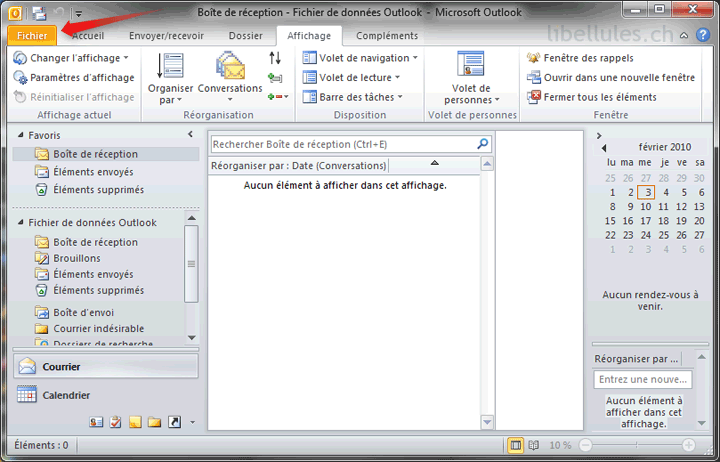Open the Volet de personnes menu
The image size is (720, 462).
pos(471,78)
